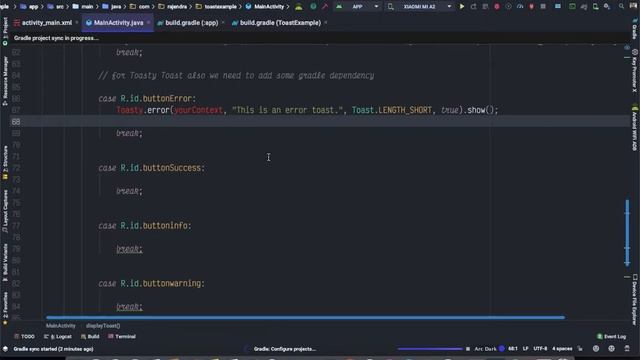Open the Event Log
Viewport: 640px width, 360px height.
click(611, 337)
